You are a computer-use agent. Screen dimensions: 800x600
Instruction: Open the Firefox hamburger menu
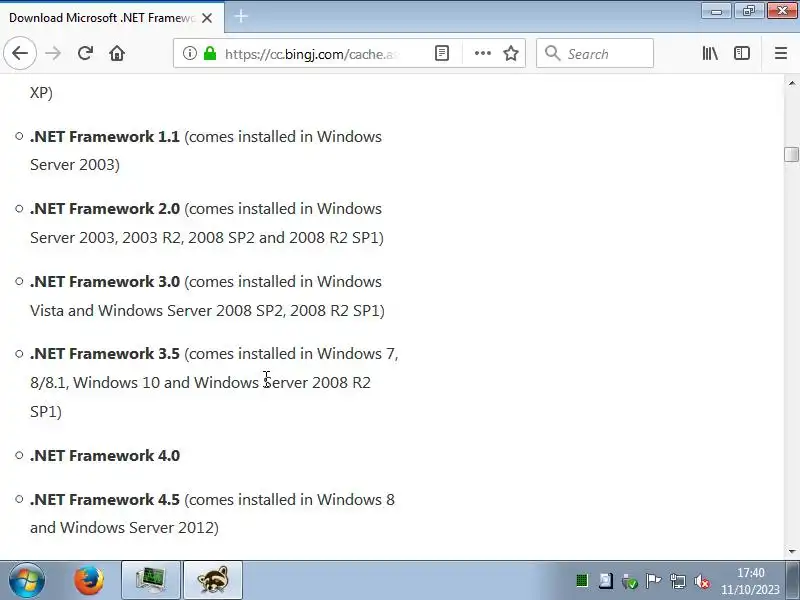[781, 53]
